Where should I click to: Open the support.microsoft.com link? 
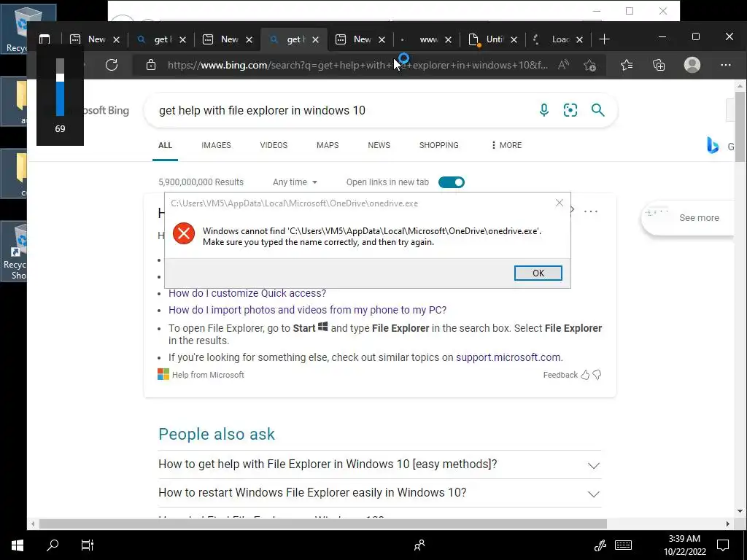(508, 357)
